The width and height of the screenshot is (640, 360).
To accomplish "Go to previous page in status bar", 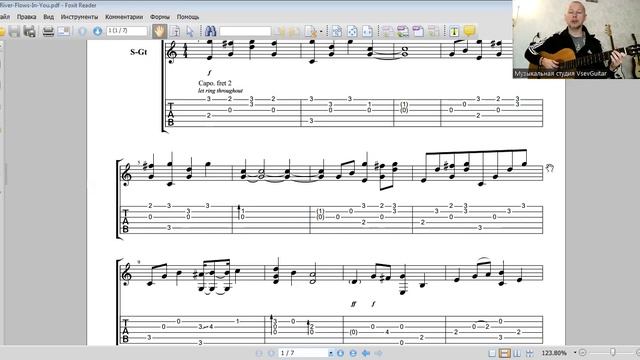I will click(x=271, y=353).
